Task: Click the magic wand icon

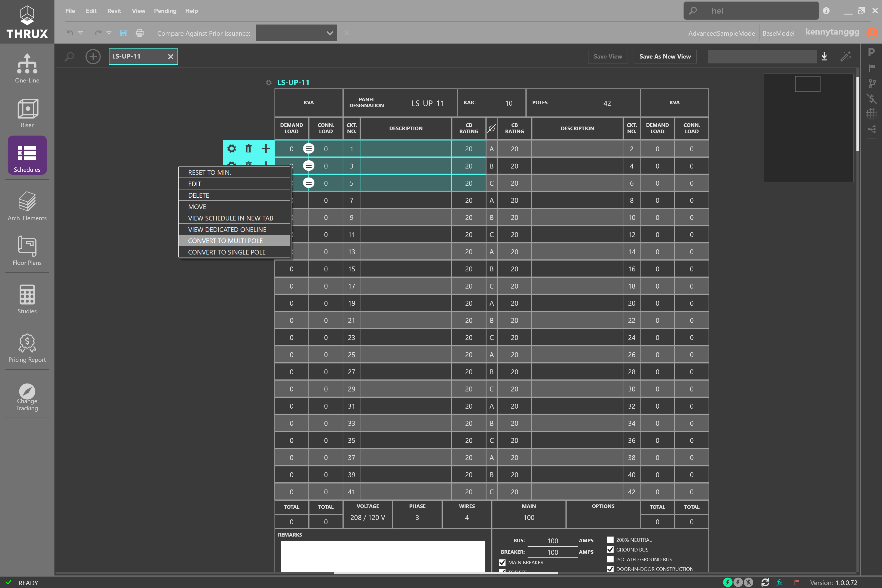Action: pyautogui.click(x=846, y=57)
